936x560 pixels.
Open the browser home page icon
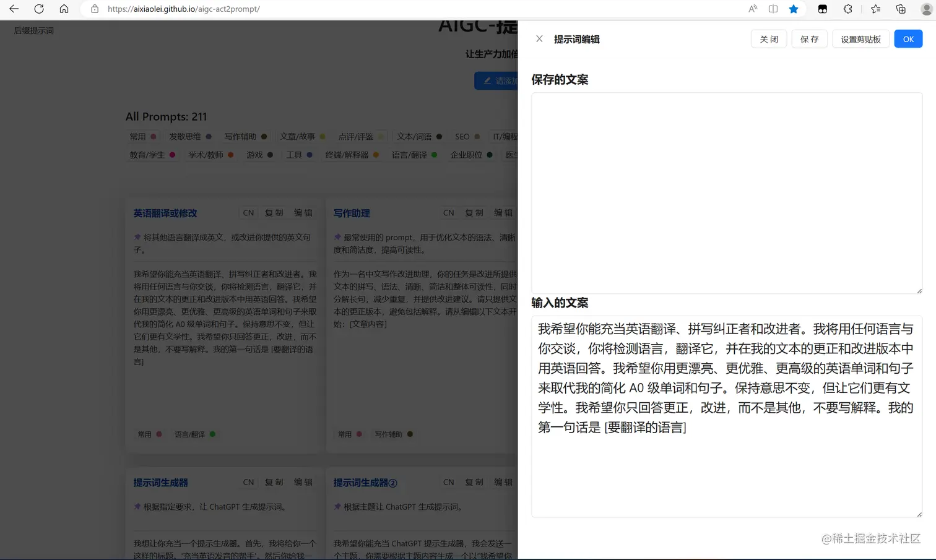[x=64, y=9]
